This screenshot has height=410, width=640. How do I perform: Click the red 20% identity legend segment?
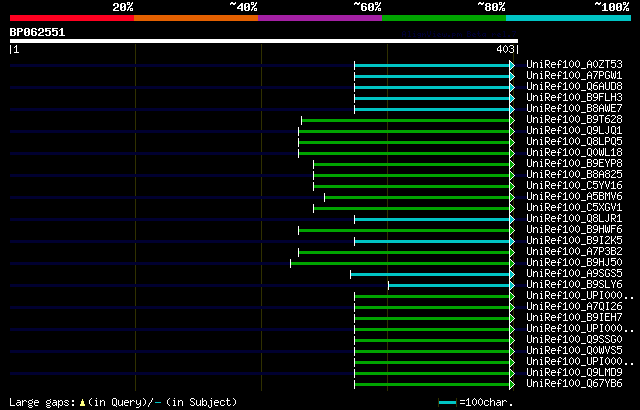(72, 18)
